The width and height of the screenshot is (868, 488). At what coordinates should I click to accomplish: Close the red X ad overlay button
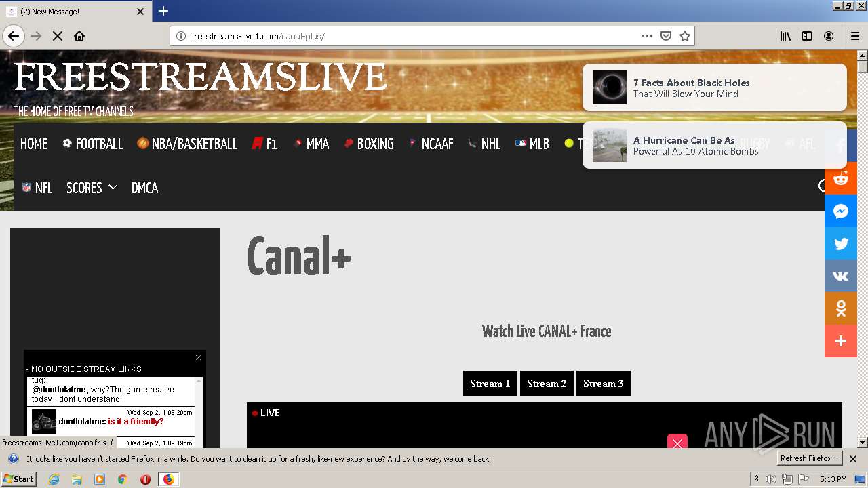677,443
